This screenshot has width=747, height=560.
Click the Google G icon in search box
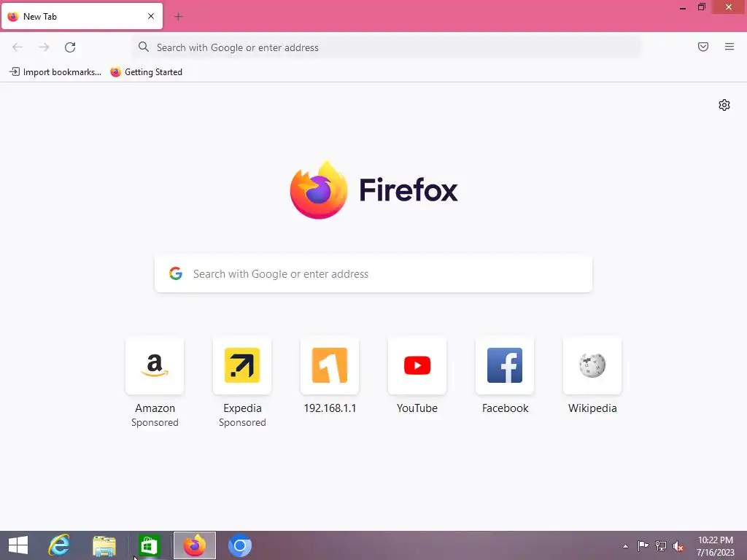coord(176,273)
